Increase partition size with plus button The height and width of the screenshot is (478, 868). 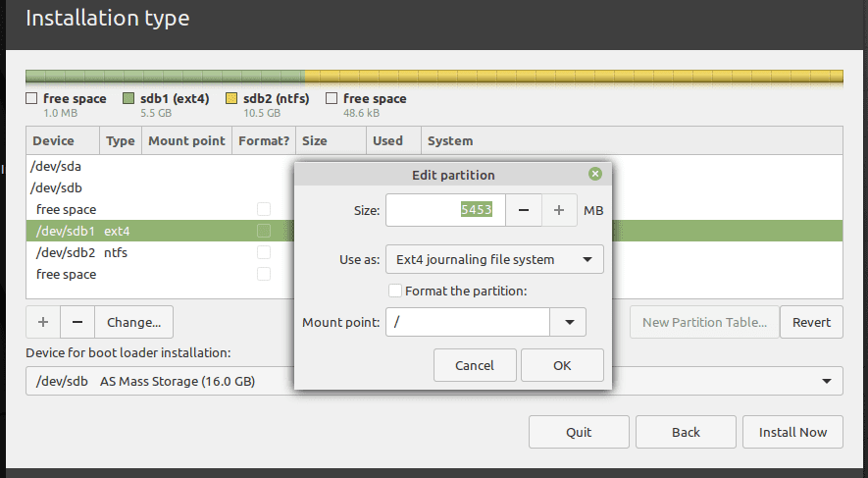559,210
